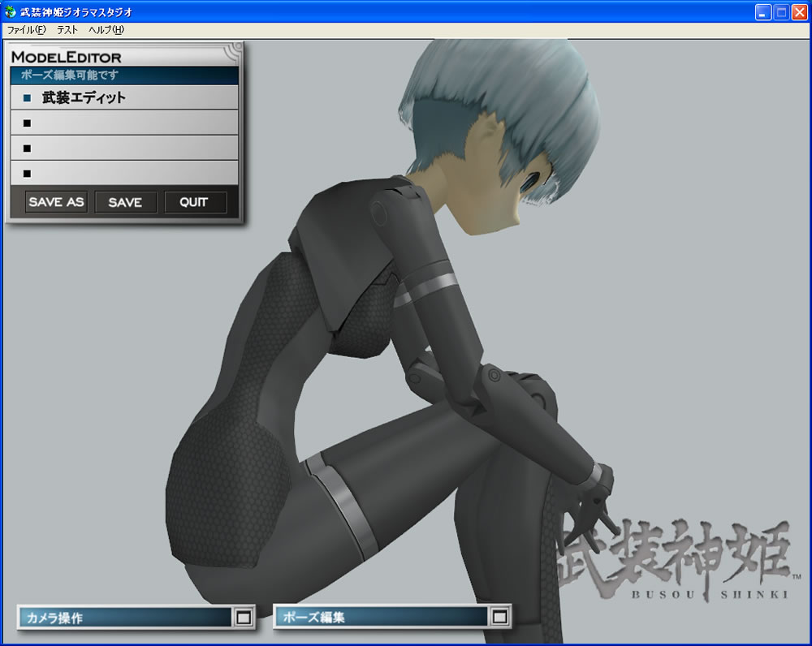Expand the ポーズ編集 panel using its square button
Screen dimensions: 812x646
click(499, 618)
